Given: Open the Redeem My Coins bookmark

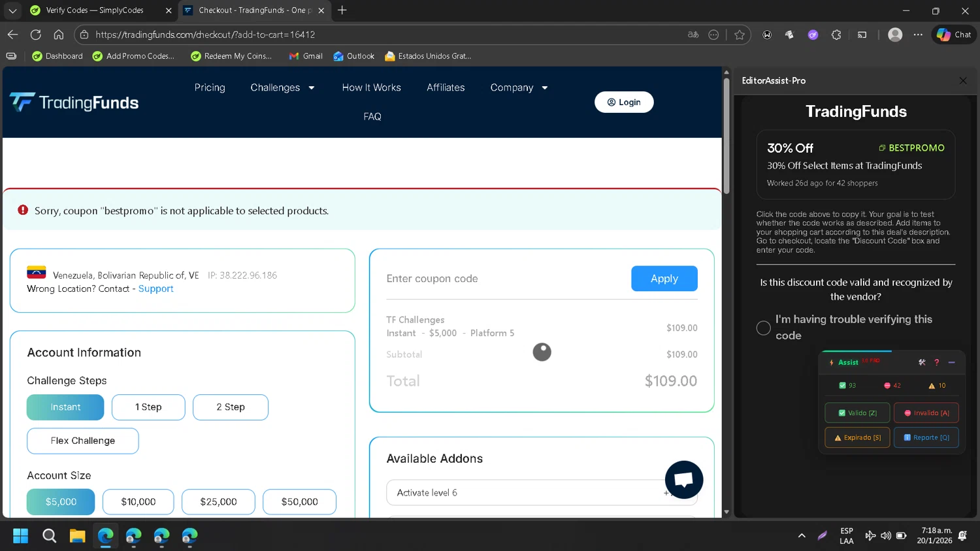Looking at the screenshot, I should (x=231, y=56).
